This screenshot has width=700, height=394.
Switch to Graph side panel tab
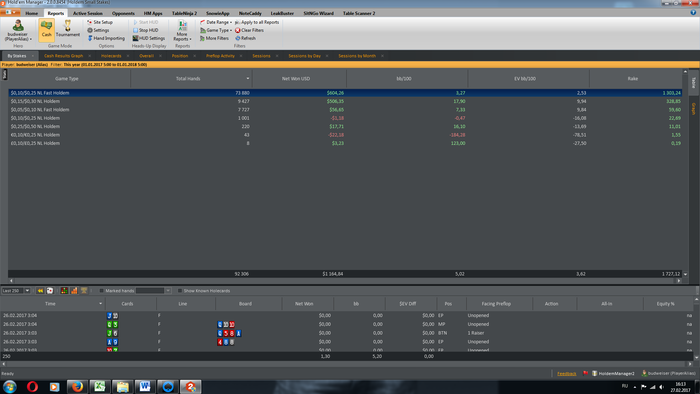coord(694,108)
